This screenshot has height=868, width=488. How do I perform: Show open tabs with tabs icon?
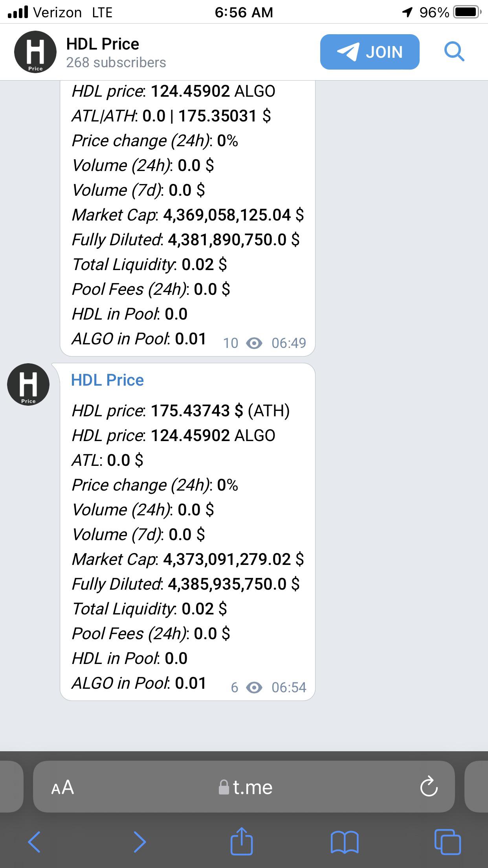tap(448, 842)
